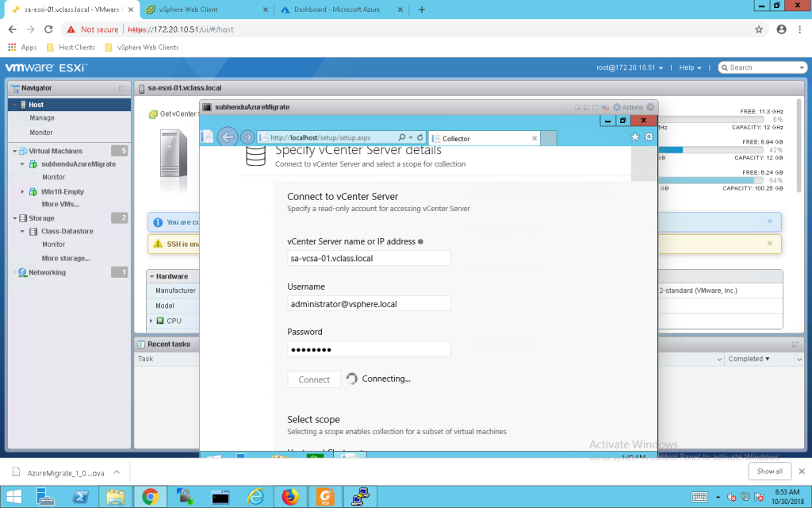Open Windows Start menu
Screen dimensions: 812x508
[x=14, y=497]
